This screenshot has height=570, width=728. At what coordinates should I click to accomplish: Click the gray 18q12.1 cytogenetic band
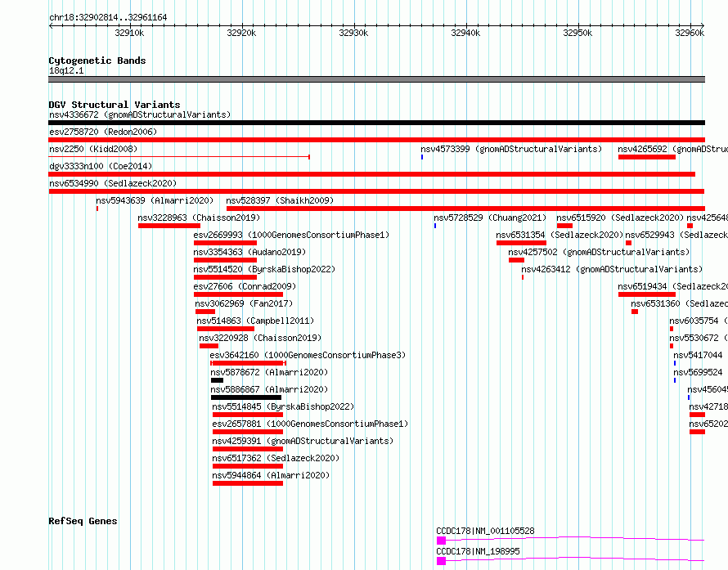click(x=376, y=79)
